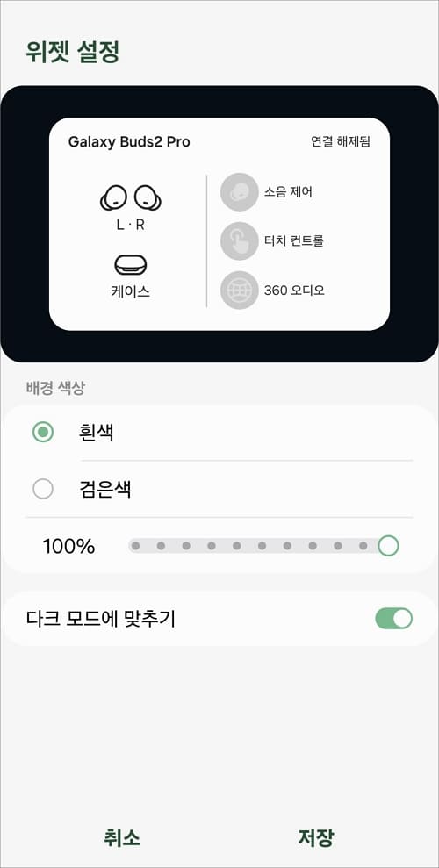Click the 다크 모드에 맞추기 row label
This screenshot has width=439, height=868.
tap(101, 619)
